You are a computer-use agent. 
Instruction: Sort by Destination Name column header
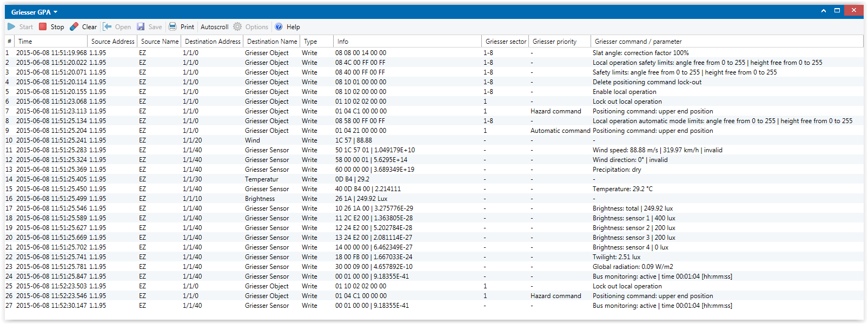pos(272,42)
